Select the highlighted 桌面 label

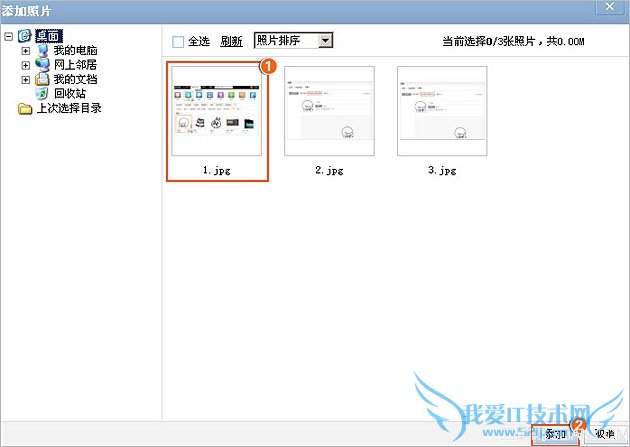pos(49,36)
